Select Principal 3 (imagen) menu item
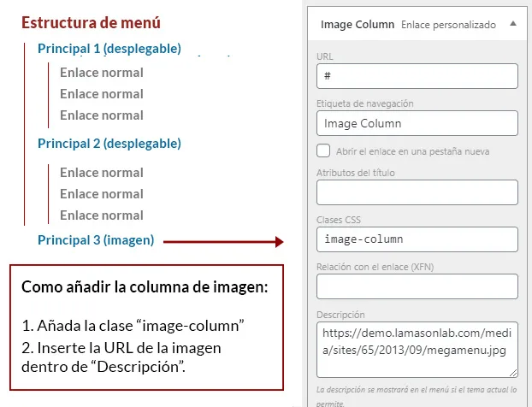This screenshot has height=407, width=532. 96,240
